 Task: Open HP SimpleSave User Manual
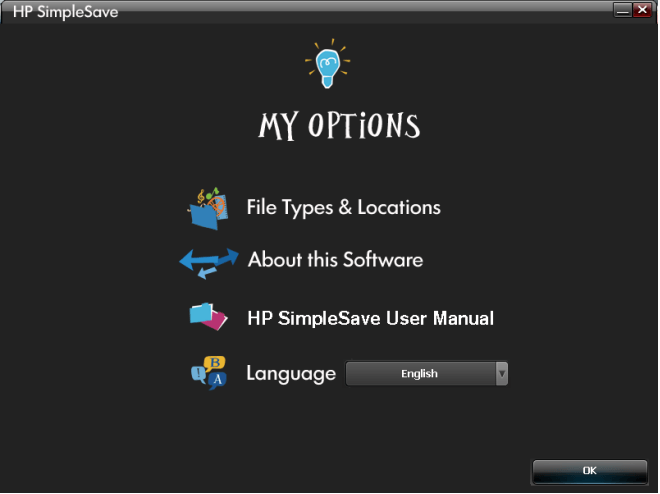370,319
